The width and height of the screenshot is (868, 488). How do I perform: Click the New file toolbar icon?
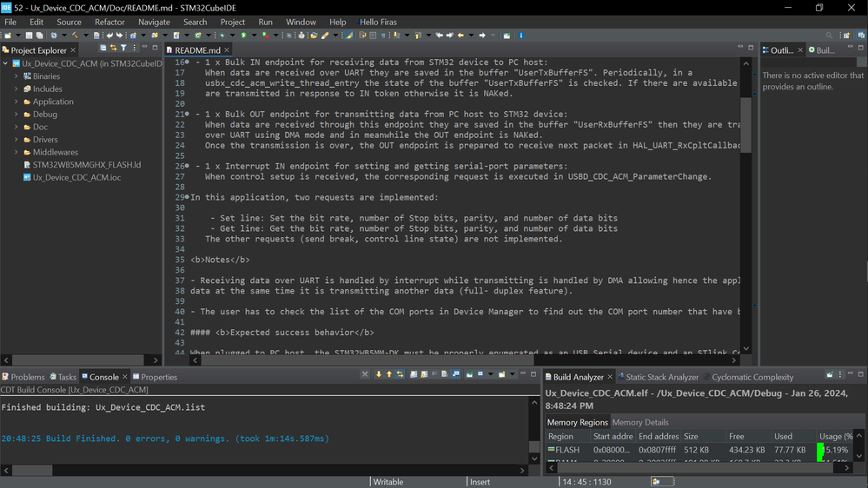8,36
